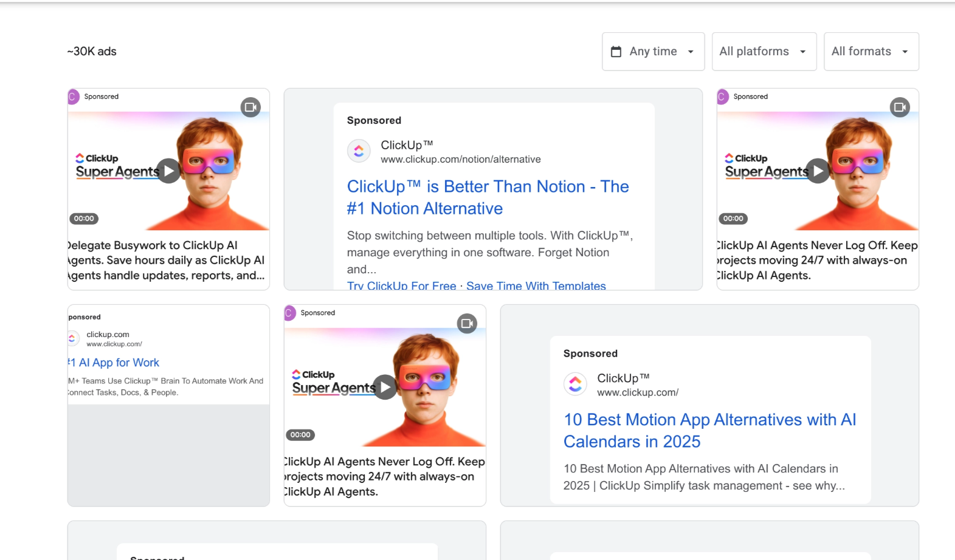Click the www.clickup.com/ URL in Motion ad
The height and width of the screenshot is (560, 955).
tap(638, 392)
